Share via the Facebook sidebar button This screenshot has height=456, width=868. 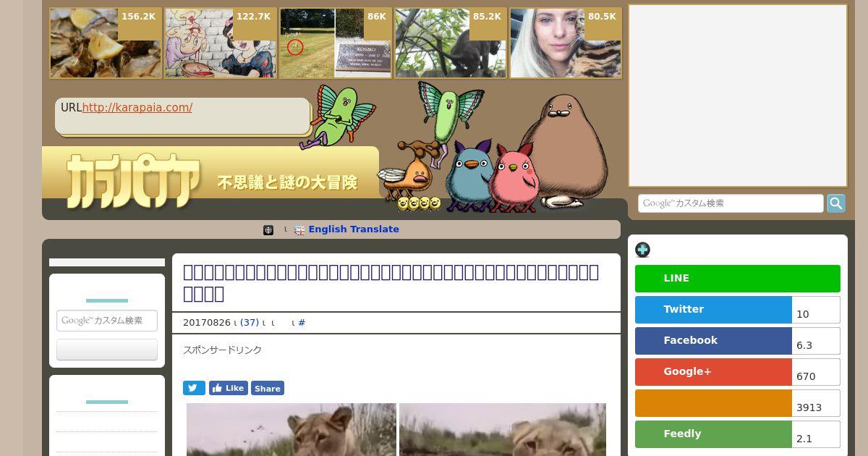coord(713,341)
